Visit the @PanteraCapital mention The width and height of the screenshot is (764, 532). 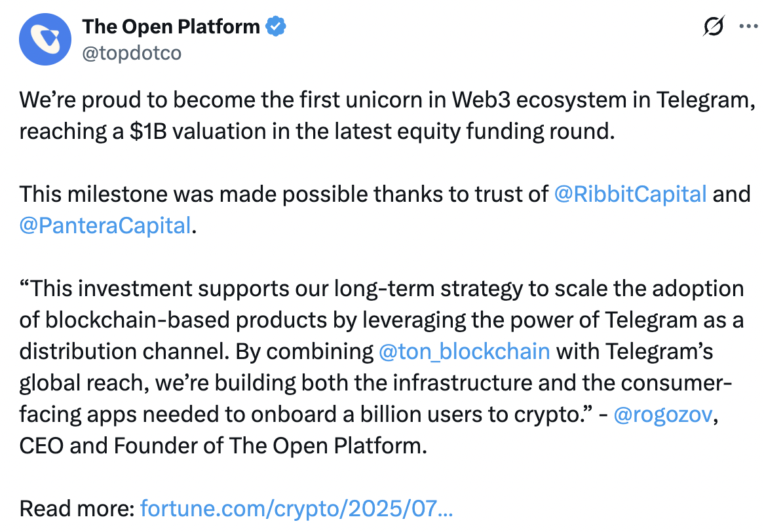[x=105, y=225]
